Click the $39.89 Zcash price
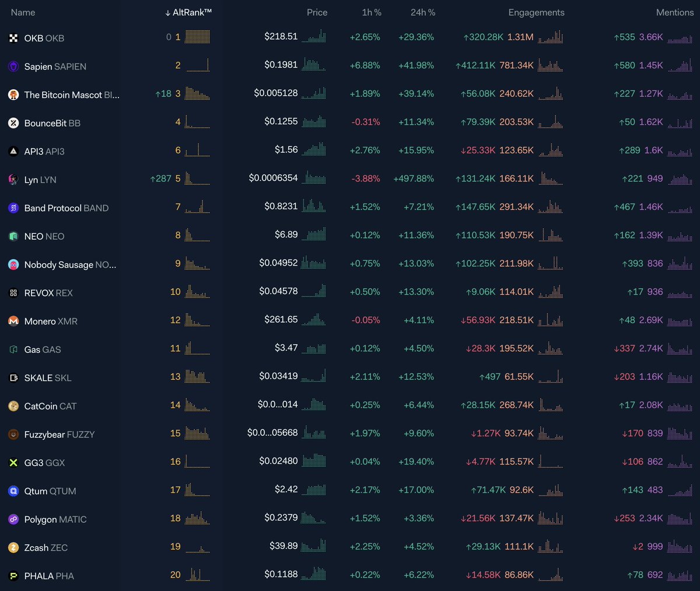The image size is (700, 591). 283,546
